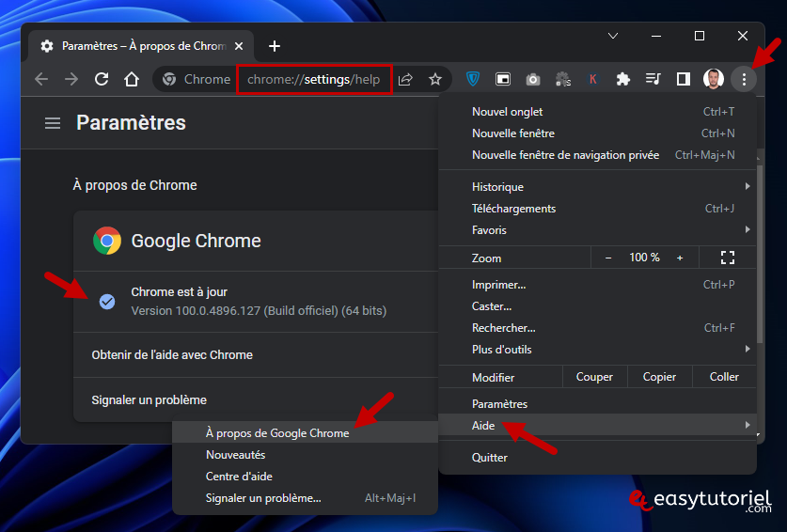Open the red K extension
The height and width of the screenshot is (532, 787).
[x=592, y=79]
